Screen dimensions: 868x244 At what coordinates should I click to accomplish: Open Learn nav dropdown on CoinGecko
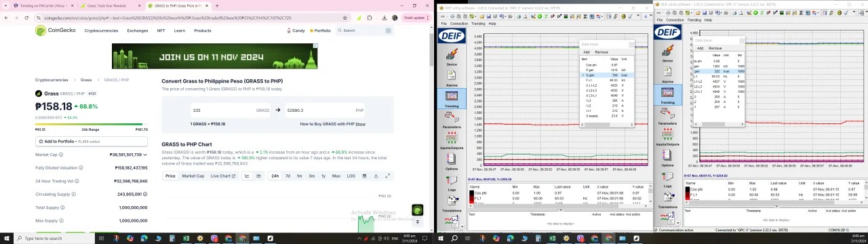(179, 30)
